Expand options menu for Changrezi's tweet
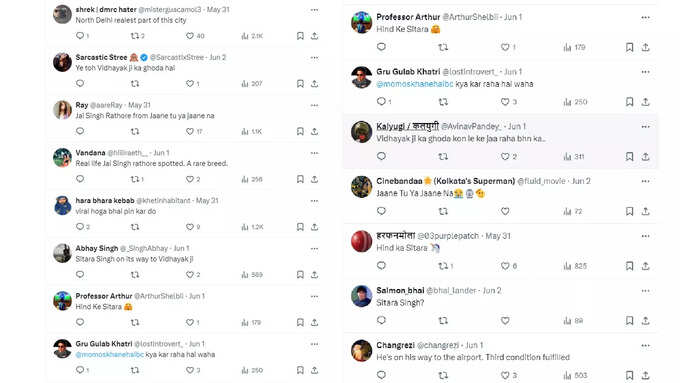Screen dimensions: 680x383 pyautogui.click(x=645, y=346)
